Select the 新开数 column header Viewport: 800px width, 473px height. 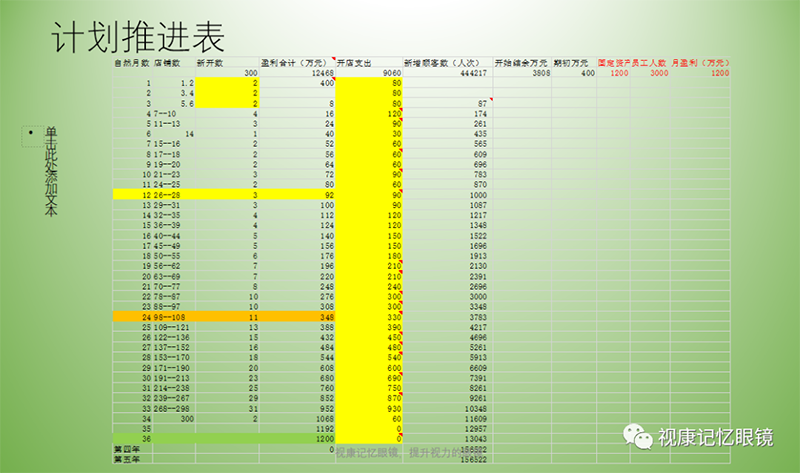point(209,62)
